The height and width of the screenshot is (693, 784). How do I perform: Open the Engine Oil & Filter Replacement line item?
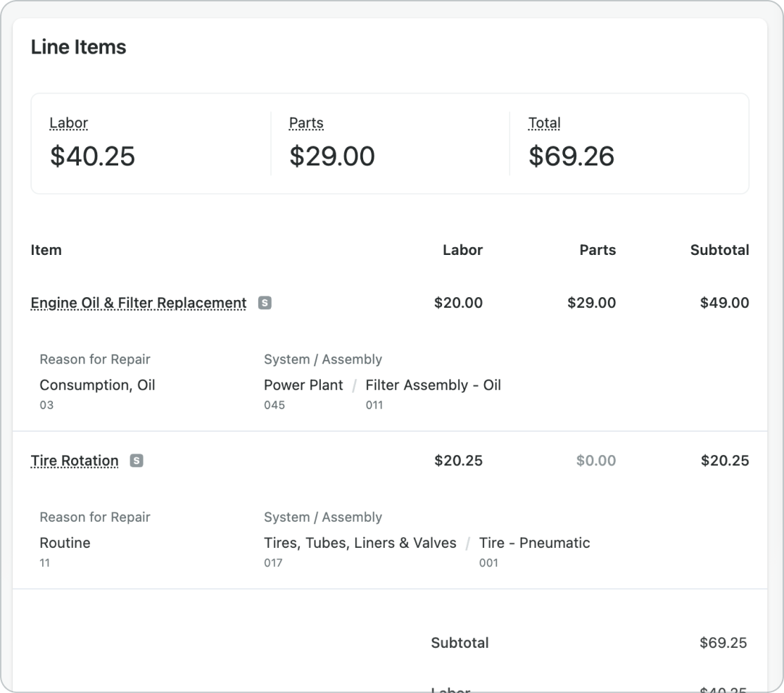pos(138,302)
